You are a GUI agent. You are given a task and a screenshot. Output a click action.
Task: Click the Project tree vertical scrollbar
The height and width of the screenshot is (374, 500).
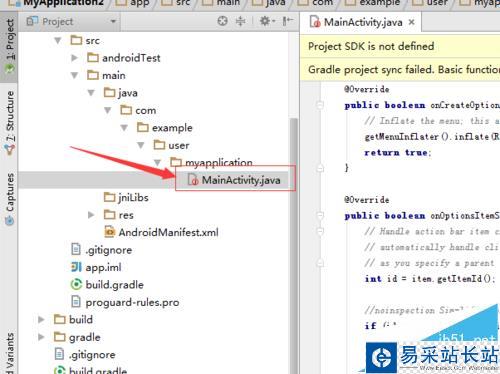(x=294, y=245)
